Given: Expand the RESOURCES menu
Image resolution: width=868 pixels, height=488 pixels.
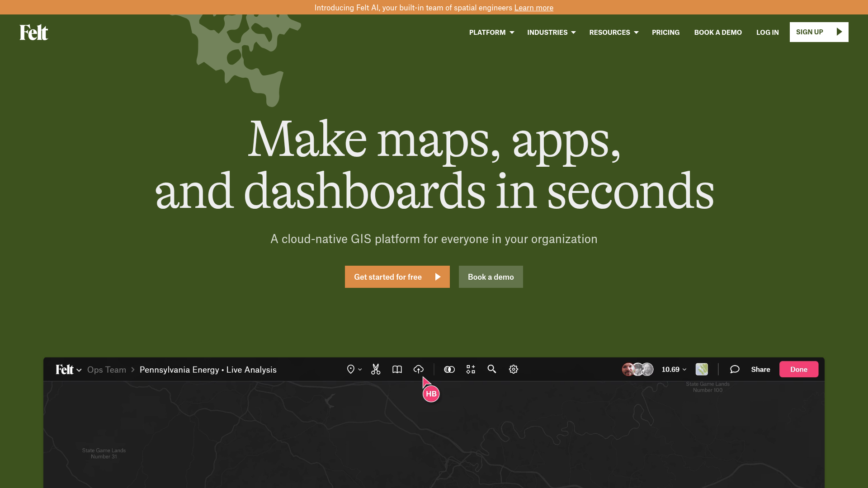Looking at the screenshot, I should tap(613, 33).
